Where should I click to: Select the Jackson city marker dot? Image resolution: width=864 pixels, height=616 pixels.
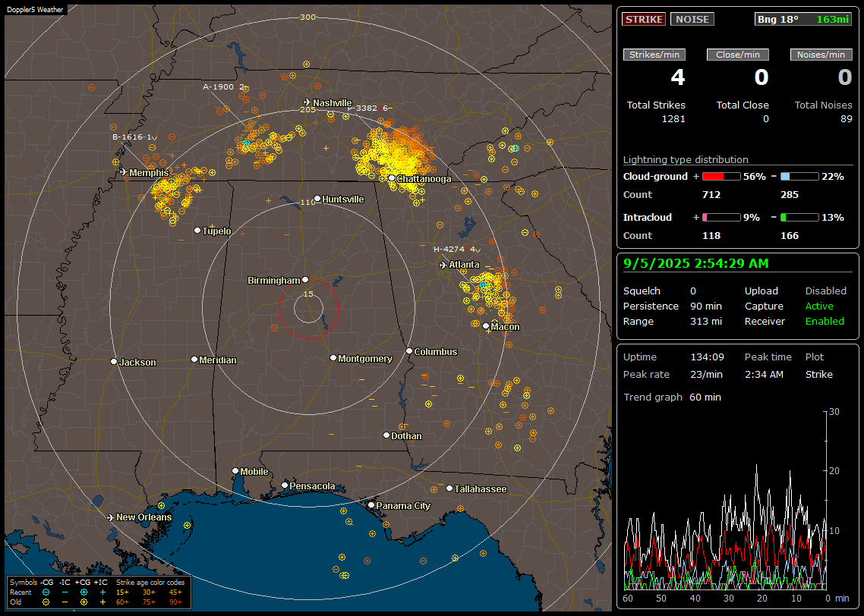(114, 362)
